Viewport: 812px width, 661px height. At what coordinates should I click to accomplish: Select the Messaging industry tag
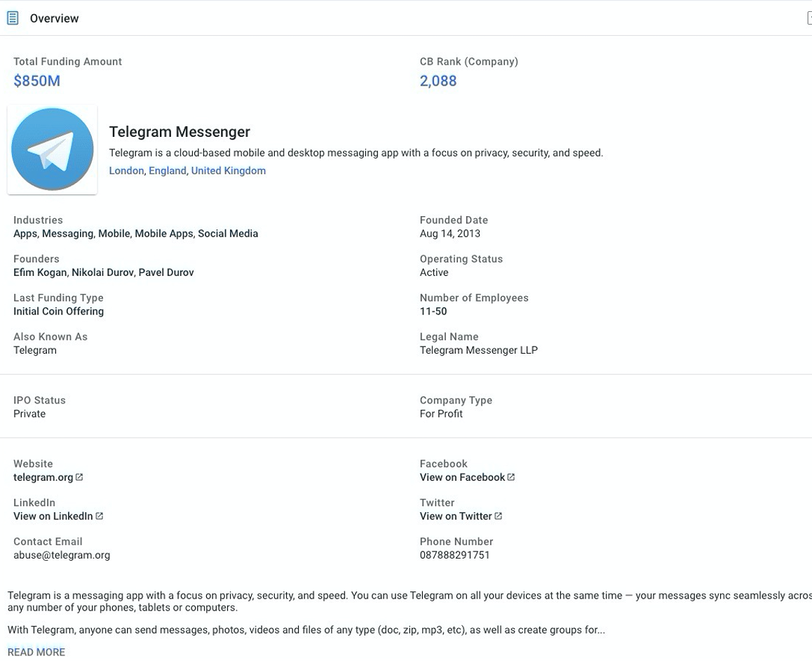[68, 234]
